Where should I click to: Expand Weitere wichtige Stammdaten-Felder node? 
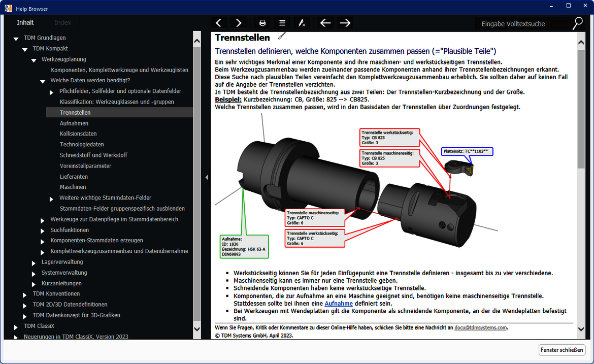[x=52, y=198]
